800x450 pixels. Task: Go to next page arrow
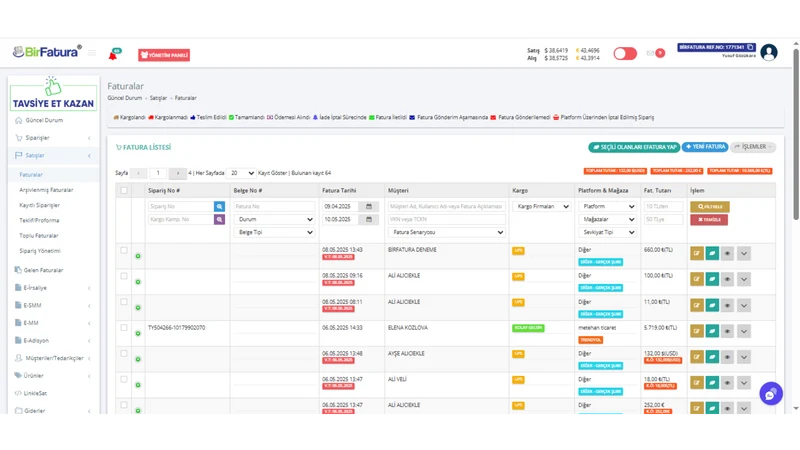(178, 173)
